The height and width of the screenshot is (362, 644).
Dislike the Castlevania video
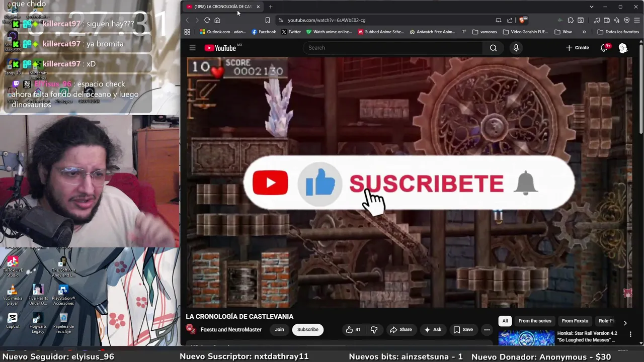(374, 330)
